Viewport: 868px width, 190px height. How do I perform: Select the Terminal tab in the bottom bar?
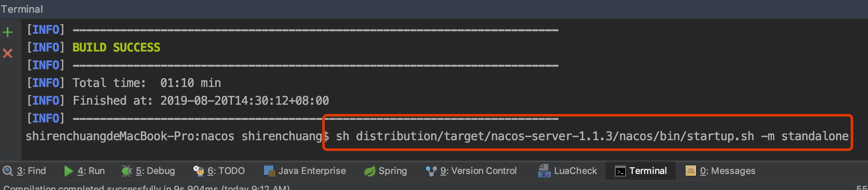(x=641, y=171)
